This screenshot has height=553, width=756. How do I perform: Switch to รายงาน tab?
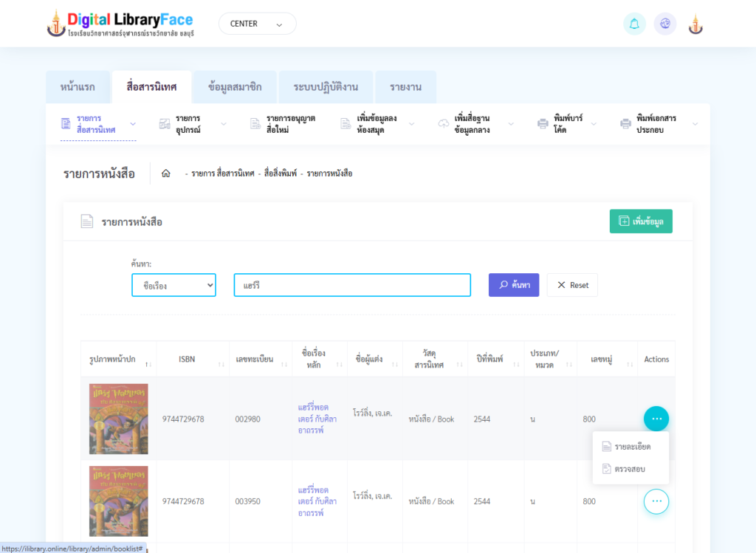(405, 87)
